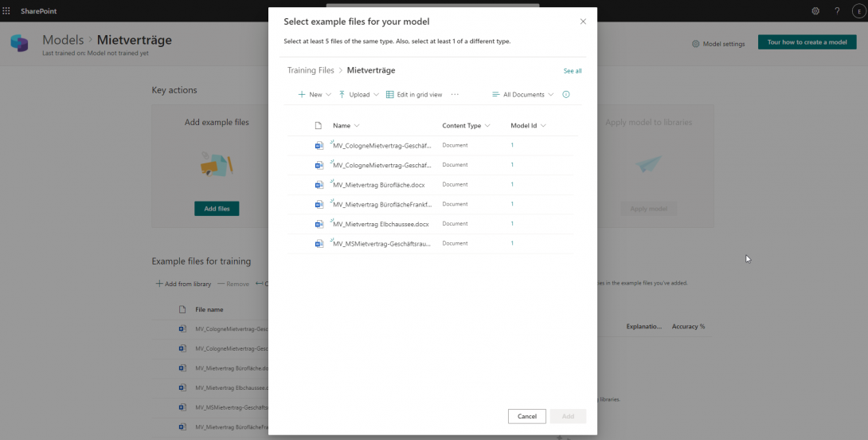868x440 pixels.
Task: Click the Models library icon beside page title
Action: [19, 43]
